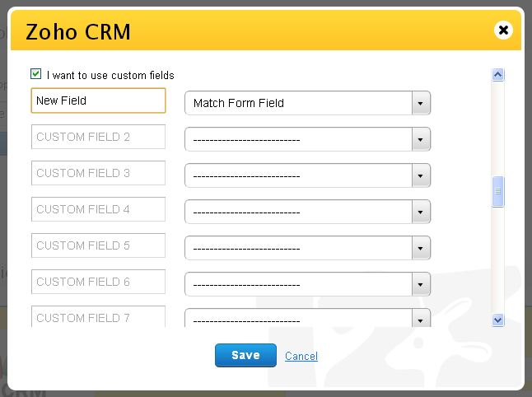
Task: Focus the CUSTOM FIELD 5 input
Action: click(98, 245)
